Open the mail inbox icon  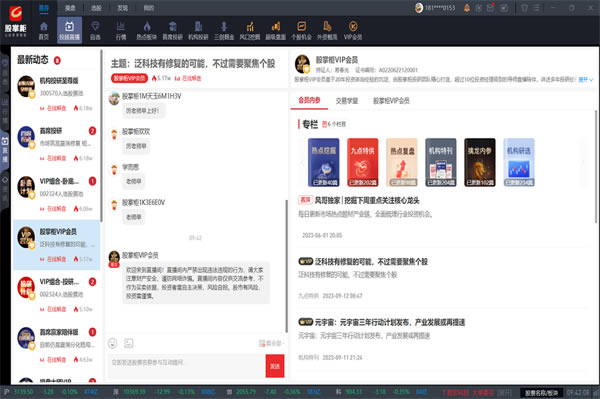coord(491,8)
